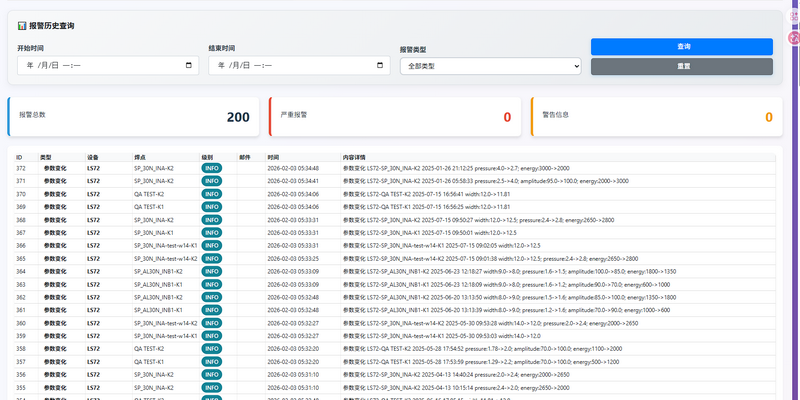Click the INFO badge in row 371
The height and width of the screenshot is (400, 800).
tap(211, 181)
